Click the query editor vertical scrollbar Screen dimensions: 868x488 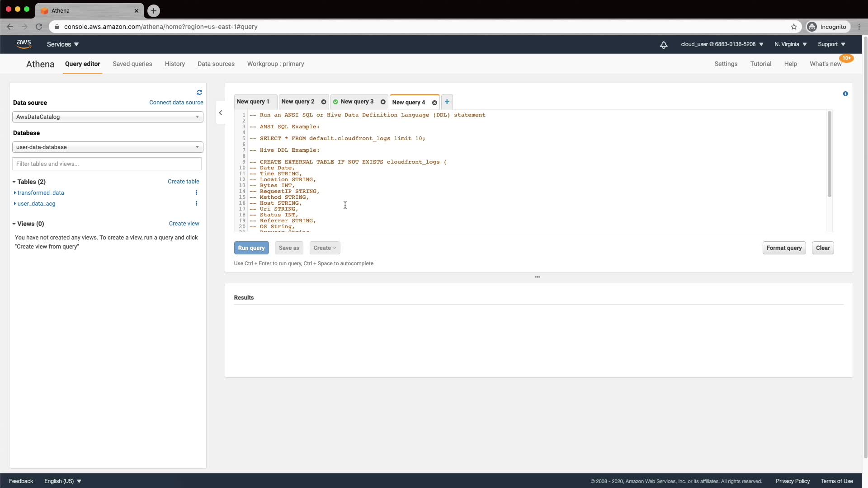(x=829, y=154)
